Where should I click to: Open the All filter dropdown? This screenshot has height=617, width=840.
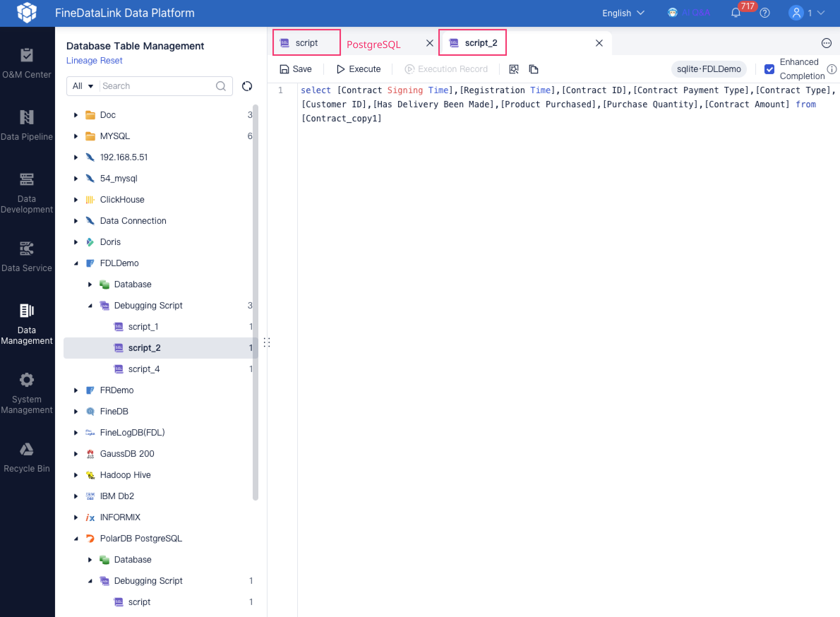[83, 86]
